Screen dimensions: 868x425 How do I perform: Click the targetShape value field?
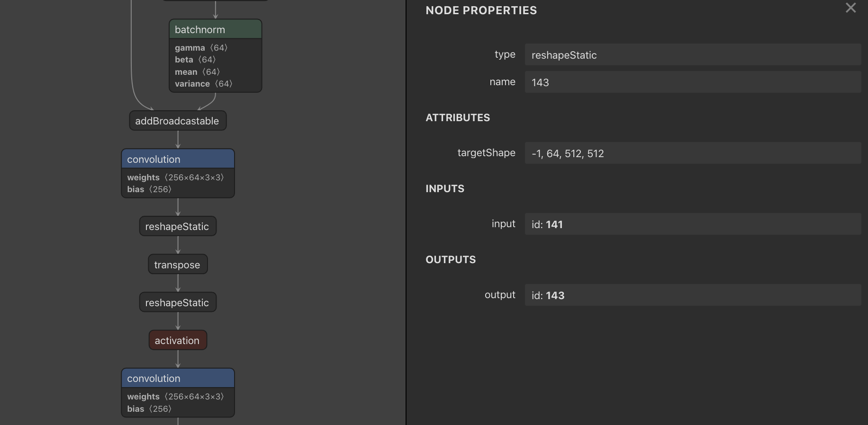tap(693, 153)
